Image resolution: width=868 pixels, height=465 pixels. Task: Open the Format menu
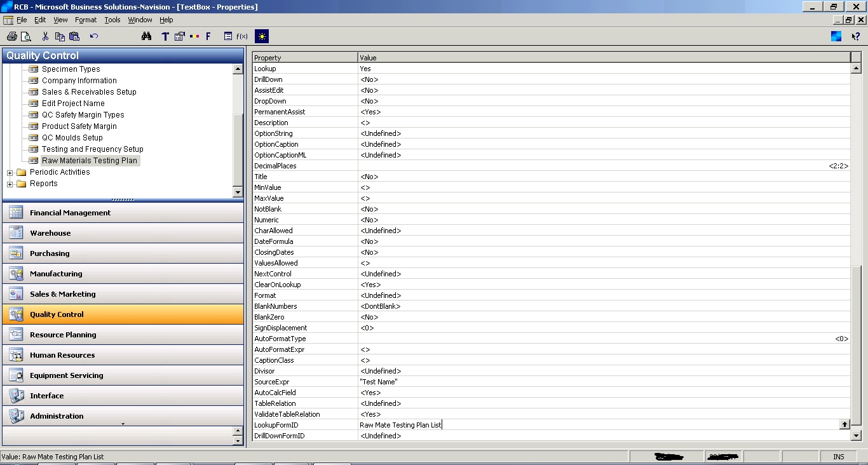86,20
